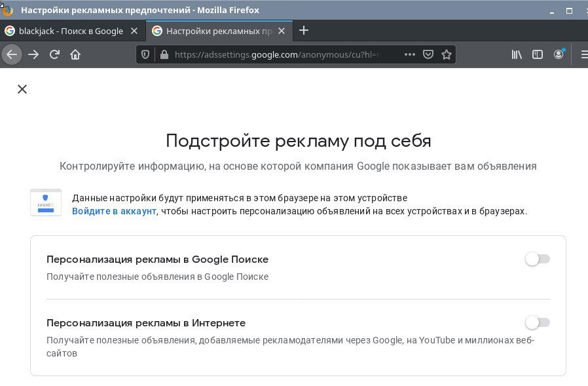
Task: Click heading Подстройте рекламу под себя
Action: 298,141
